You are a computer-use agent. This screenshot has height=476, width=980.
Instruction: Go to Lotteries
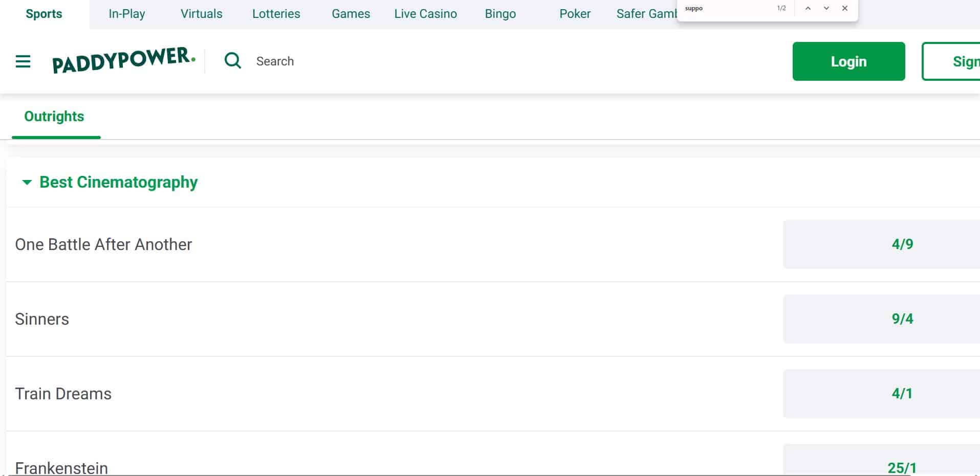tap(276, 14)
